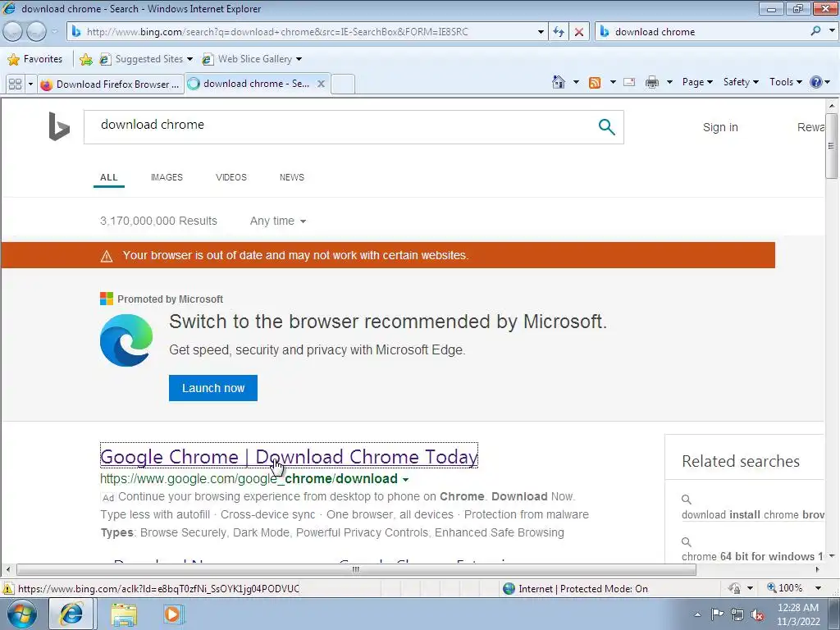This screenshot has width=840, height=630.
Task: Click the Bing search magnifier button
Action: point(606,127)
